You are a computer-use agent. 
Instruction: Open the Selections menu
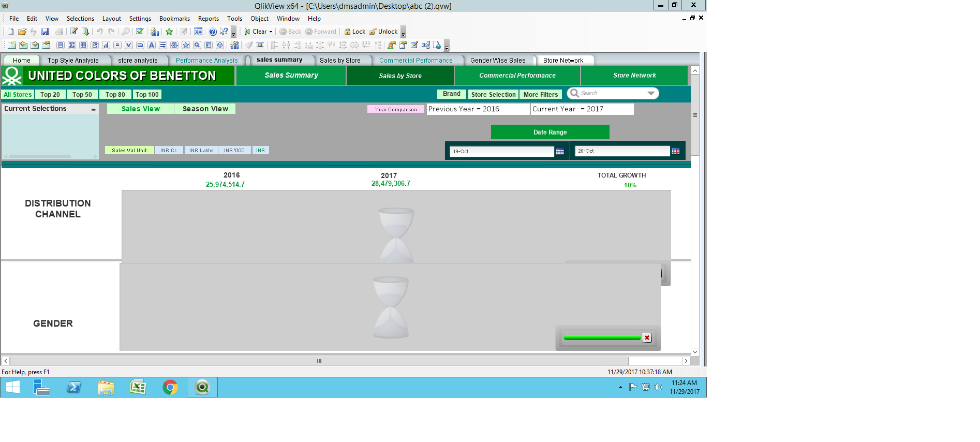point(80,19)
